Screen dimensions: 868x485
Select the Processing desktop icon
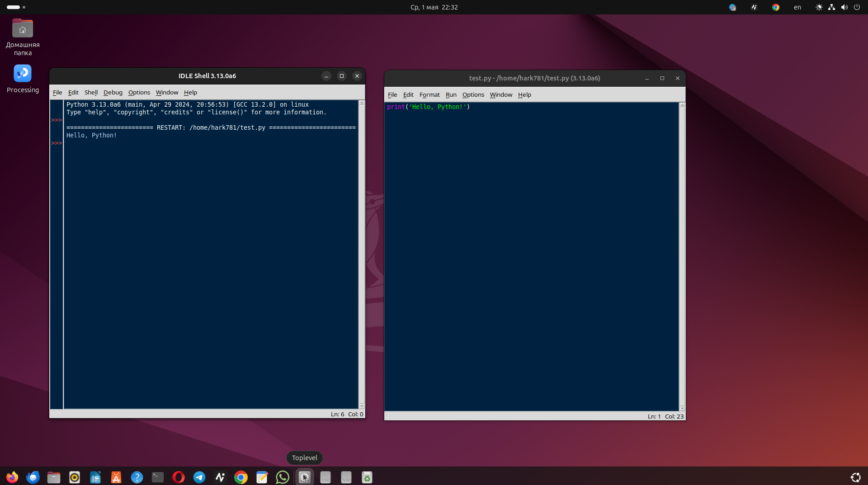coord(23,79)
